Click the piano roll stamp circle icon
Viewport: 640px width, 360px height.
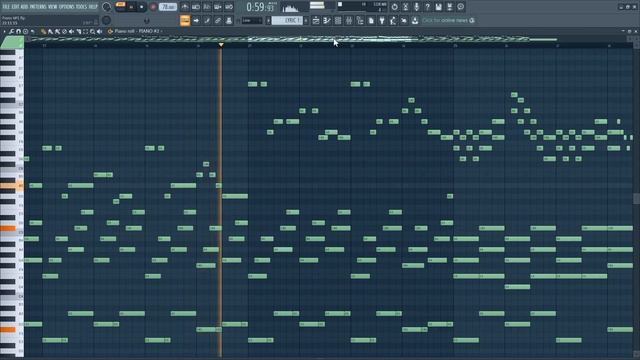click(25, 31)
